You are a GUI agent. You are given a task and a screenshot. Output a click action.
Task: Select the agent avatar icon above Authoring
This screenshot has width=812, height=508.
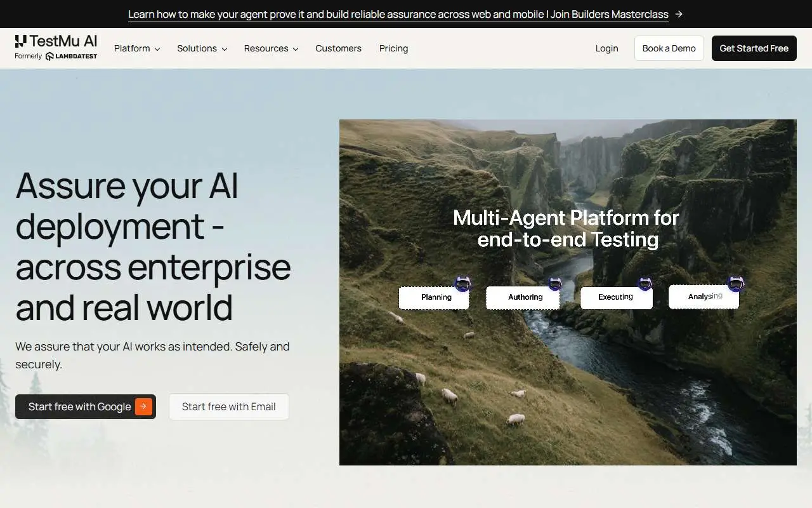(555, 284)
